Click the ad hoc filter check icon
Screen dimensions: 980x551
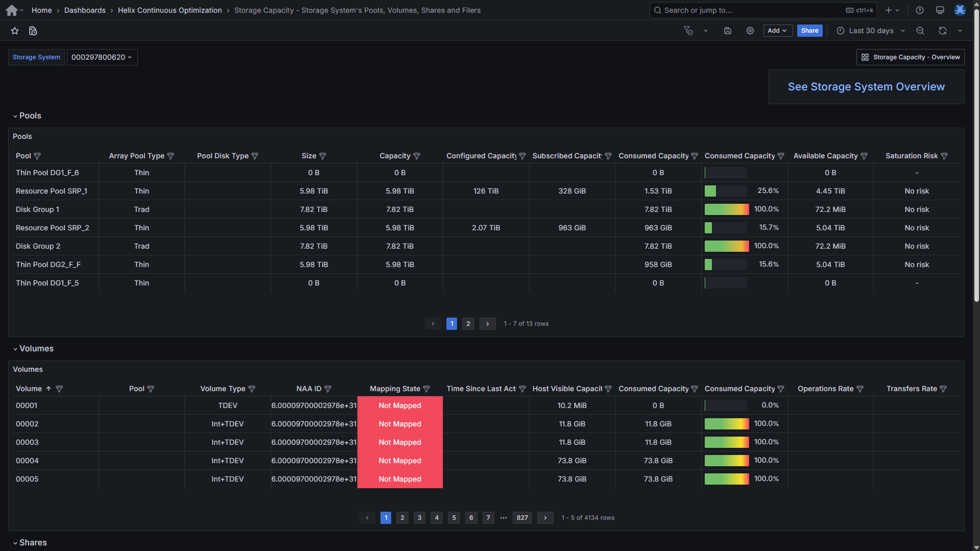pos(688,31)
